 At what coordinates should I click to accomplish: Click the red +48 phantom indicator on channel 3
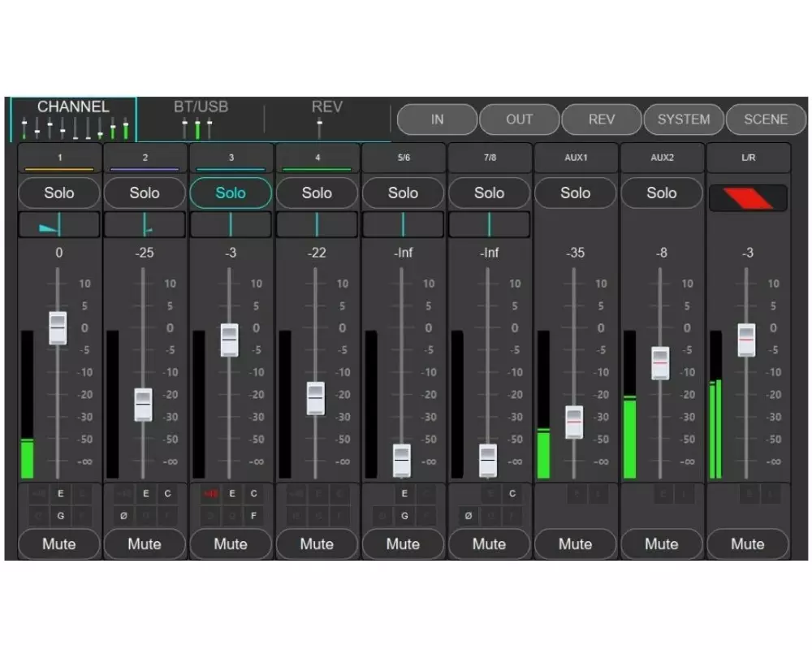point(210,493)
